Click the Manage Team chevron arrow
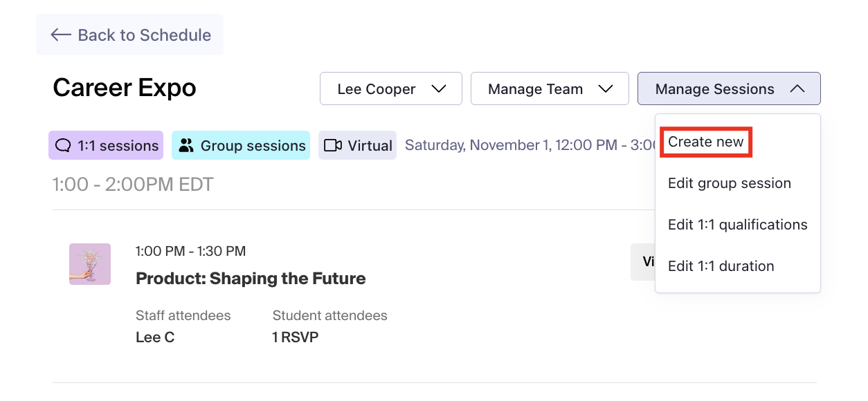The height and width of the screenshot is (401, 868). (606, 89)
